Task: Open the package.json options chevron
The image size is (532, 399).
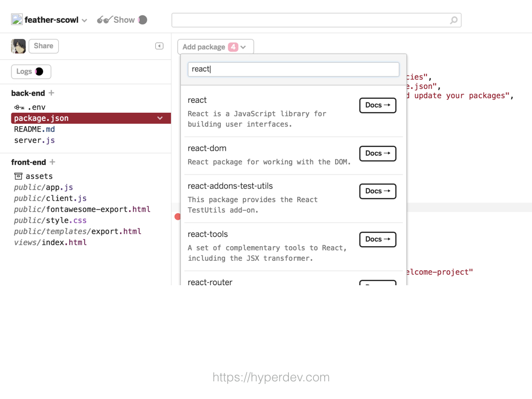Action: [x=160, y=118]
